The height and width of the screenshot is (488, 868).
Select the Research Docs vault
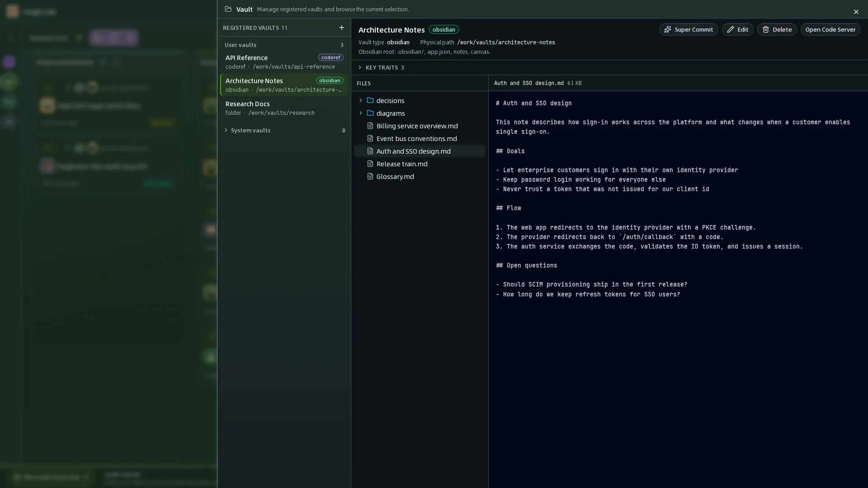[x=284, y=108]
